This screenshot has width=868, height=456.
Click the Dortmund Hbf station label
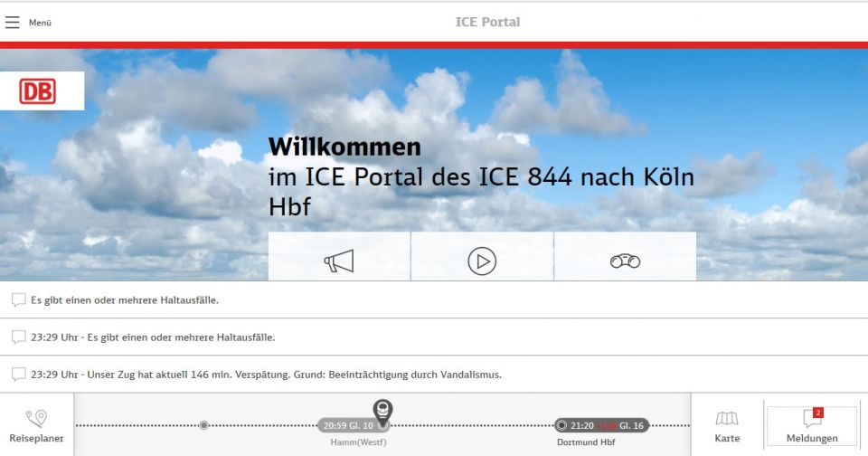click(x=586, y=442)
